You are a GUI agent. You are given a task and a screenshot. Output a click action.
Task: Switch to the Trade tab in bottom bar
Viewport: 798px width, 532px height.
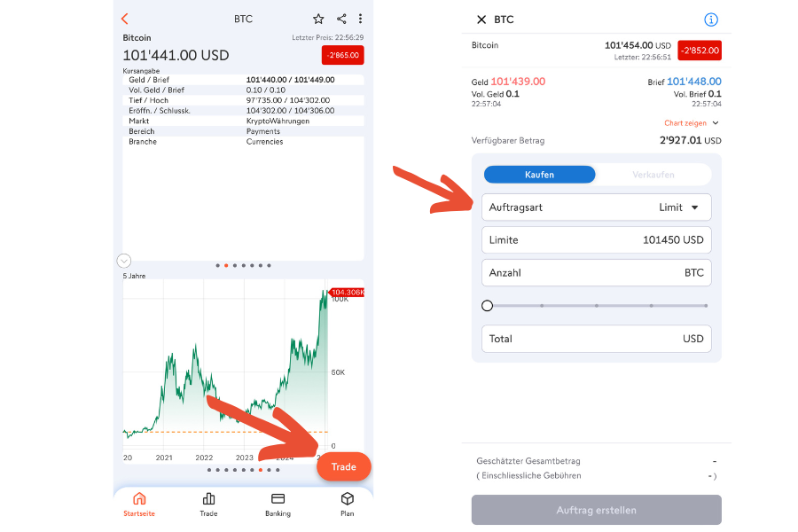click(x=208, y=504)
